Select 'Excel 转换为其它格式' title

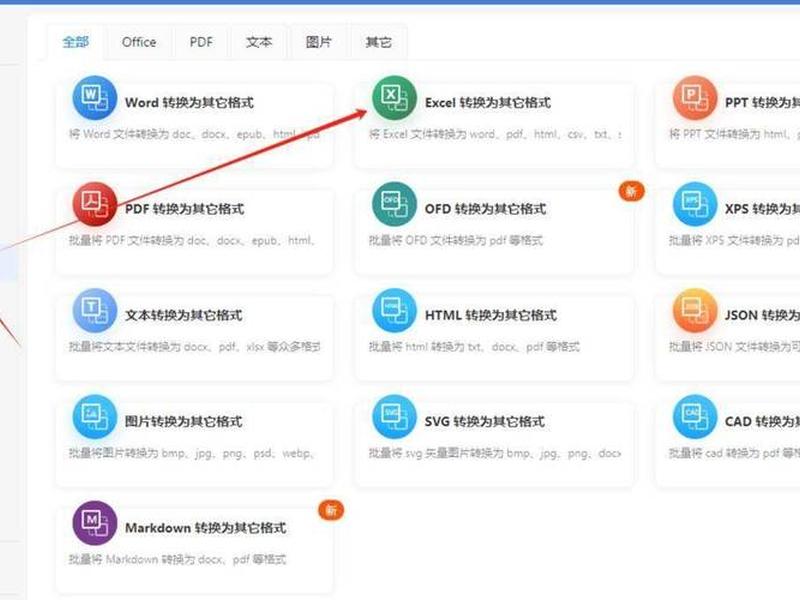coord(488,103)
